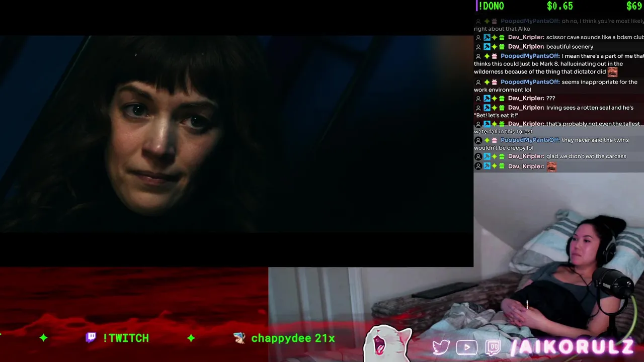Click moderator sword badge on 'scissor cave' message
Screen dimensions: 644x362
tap(487, 37)
